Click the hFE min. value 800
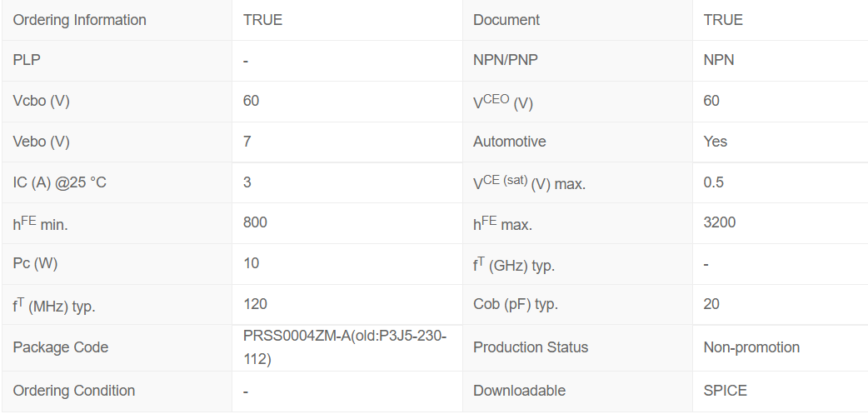The height and width of the screenshot is (414, 868). tap(255, 222)
